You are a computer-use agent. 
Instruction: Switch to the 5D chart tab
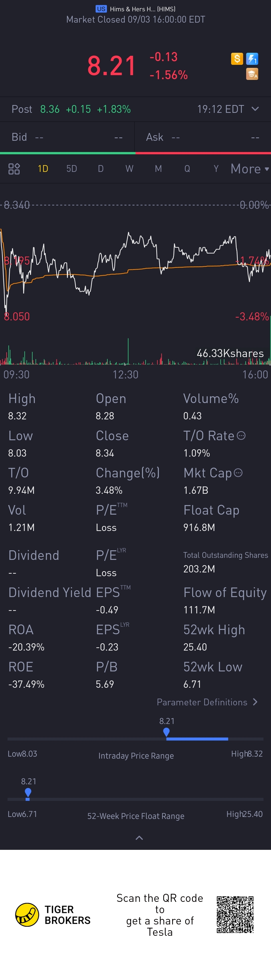[x=72, y=169]
